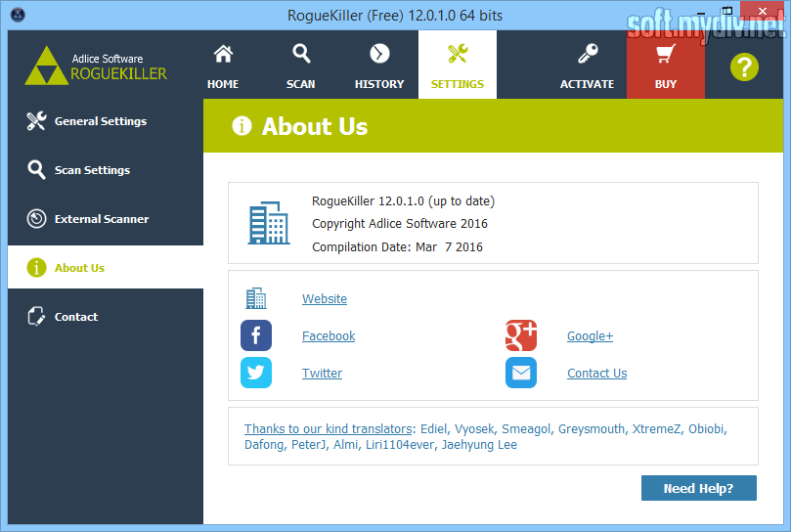Click the info icon in About Us header
The width and height of the screenshot is (791, 532).
coord(242,126)
